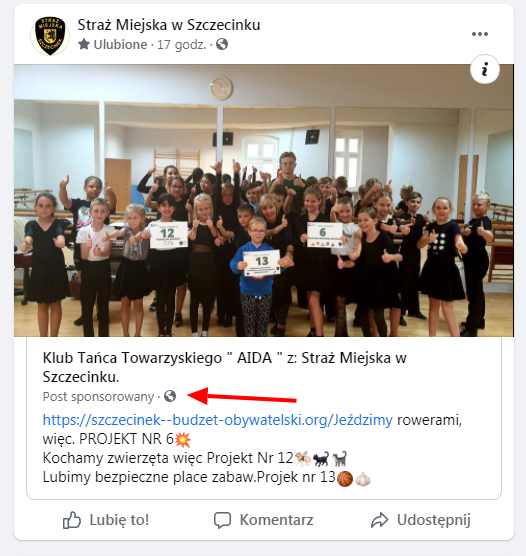Open Straż Miejska page avatar logo

(x=50, y=35)
